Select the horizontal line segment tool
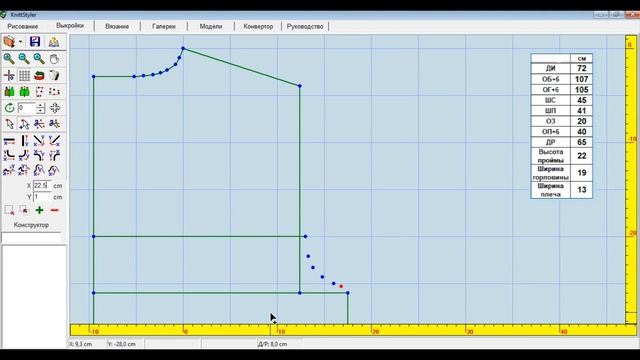 pyautogui.click(x=9, y=141)
